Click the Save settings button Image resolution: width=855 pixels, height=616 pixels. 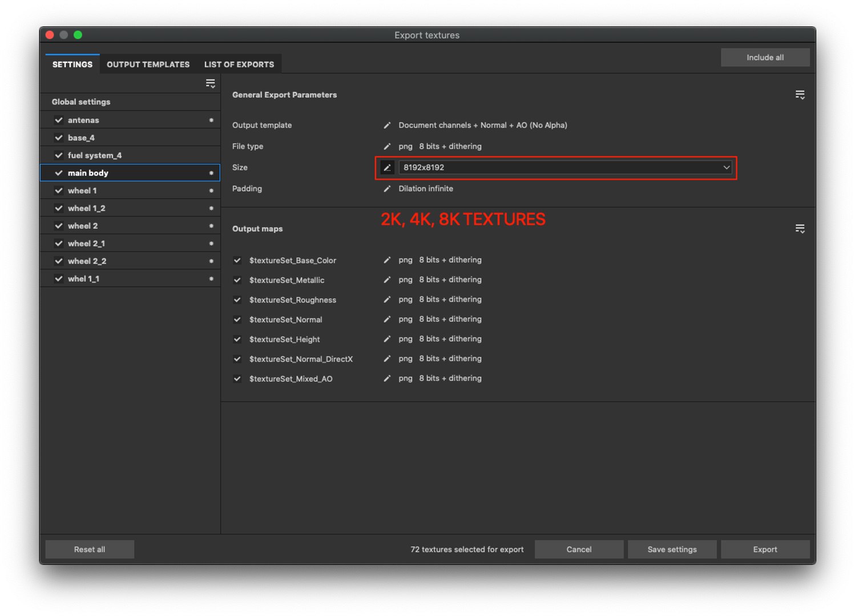[x=672, y=549]
